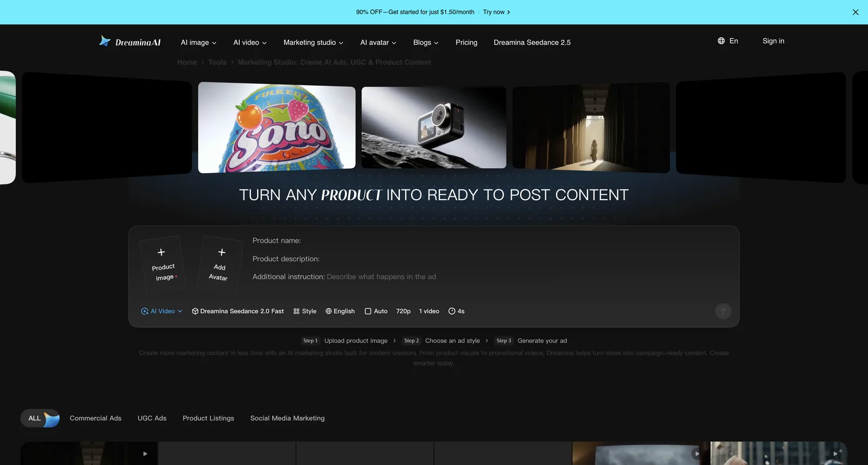The image size is (868, 465).
Task: Open the Style picker
Action: pyautogui.click(x=305, y=311)
